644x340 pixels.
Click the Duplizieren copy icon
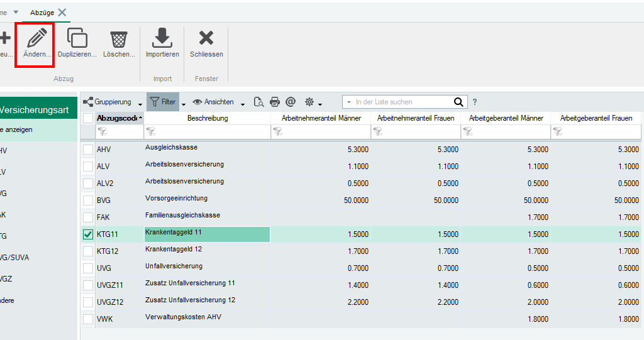[77, 38]
